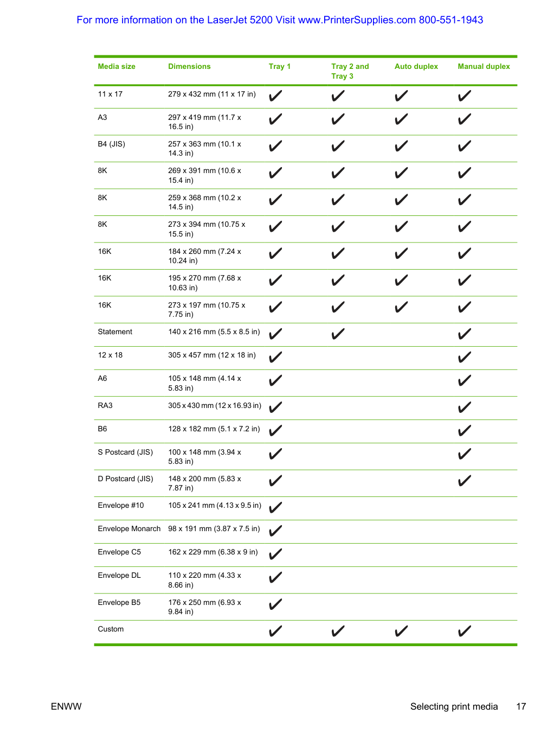This screenshot has height=746, width=560.
Task: Click the S Postcard (JIS) row label
Action: tap(125, 452)
